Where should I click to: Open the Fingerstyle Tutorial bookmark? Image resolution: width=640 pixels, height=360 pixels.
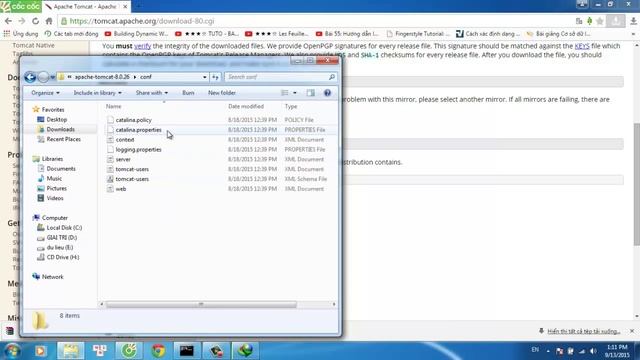pos(418,33)
